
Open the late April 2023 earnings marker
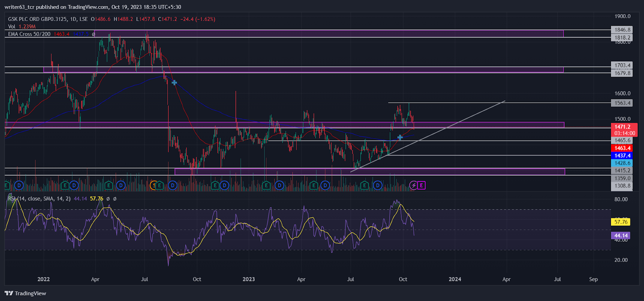tap(314, 185)
